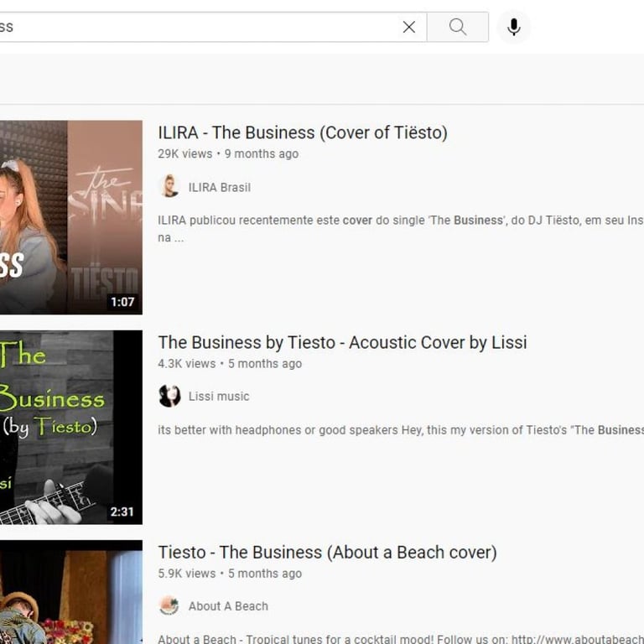Open ILIRA Brasil channel avatar

click(x=169, y=187)
